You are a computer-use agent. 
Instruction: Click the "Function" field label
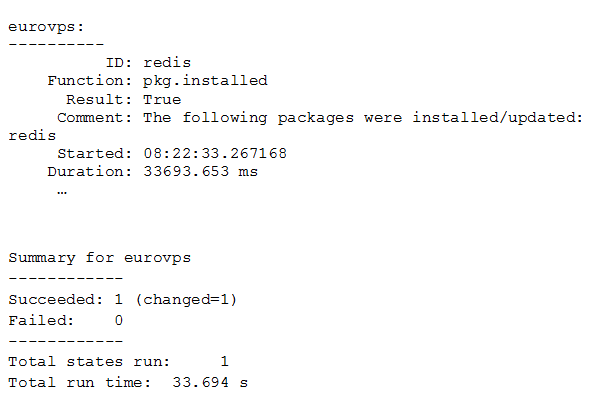[x=89, y=81]
